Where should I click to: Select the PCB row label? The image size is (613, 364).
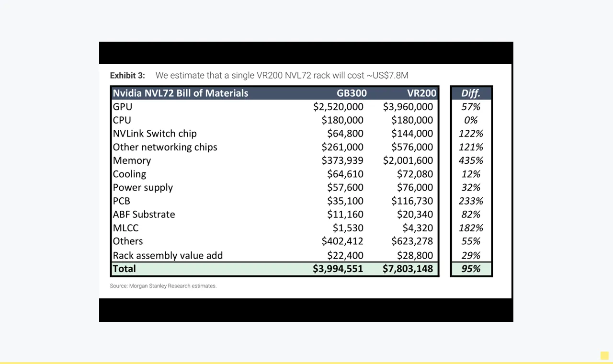(x=122, y=201)
